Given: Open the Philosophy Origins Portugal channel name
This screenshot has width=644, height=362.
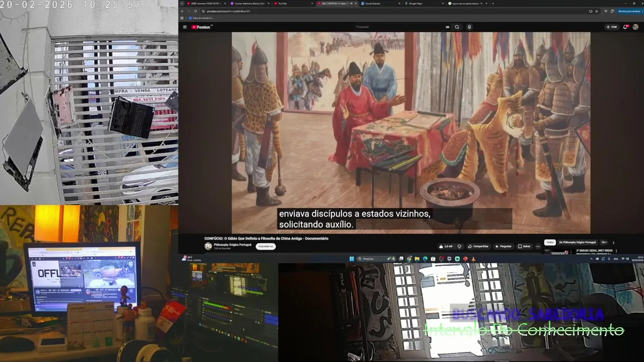Looking at the screenshot, I should tap(232, 245).
